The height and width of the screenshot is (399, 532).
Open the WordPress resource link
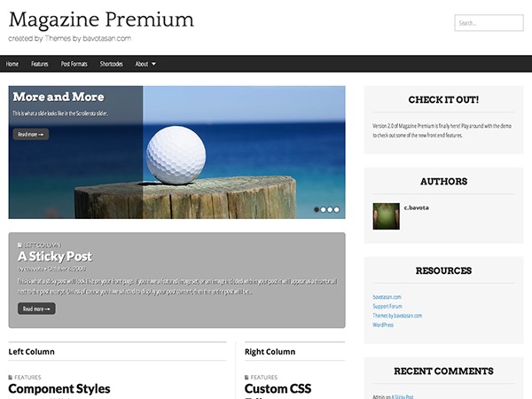click(383, 325)
